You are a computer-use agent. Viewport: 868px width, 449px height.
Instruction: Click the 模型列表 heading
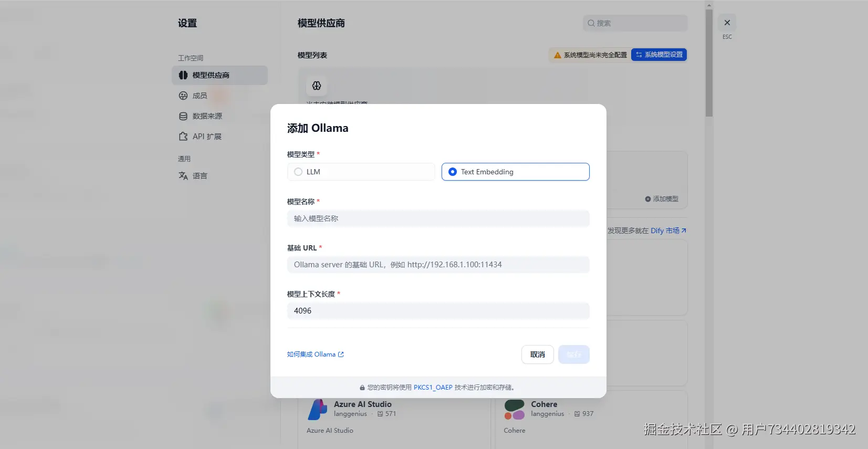[312, 55]
